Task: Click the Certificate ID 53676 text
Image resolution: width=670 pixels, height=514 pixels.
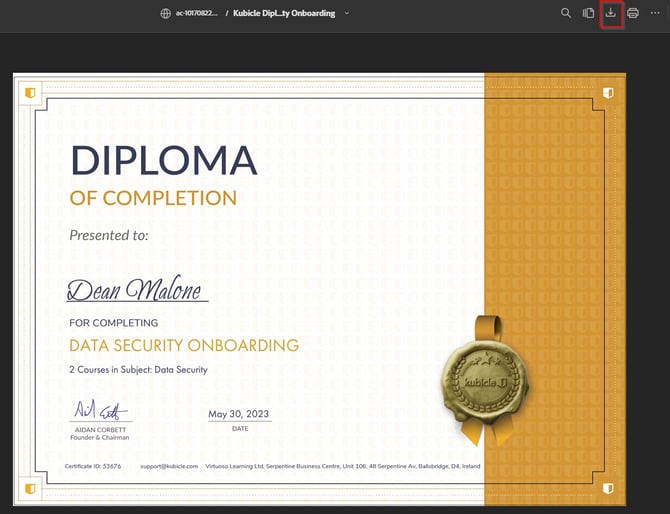Action: [93, 466]
